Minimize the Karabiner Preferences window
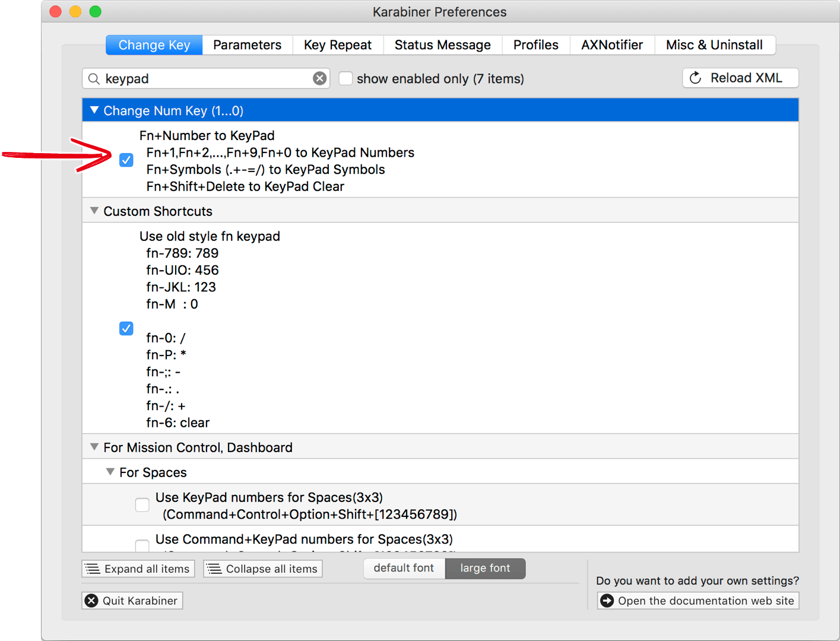Screen dimensions: 840x641 (x=75, y=11)
